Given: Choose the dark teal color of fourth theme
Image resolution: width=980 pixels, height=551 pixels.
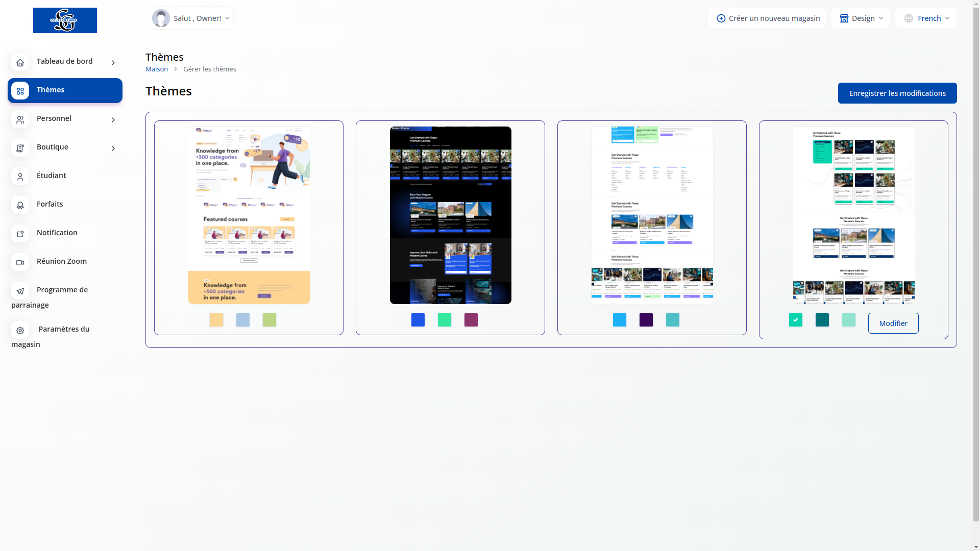Looking at the screenshot, I should coord(822,320).
